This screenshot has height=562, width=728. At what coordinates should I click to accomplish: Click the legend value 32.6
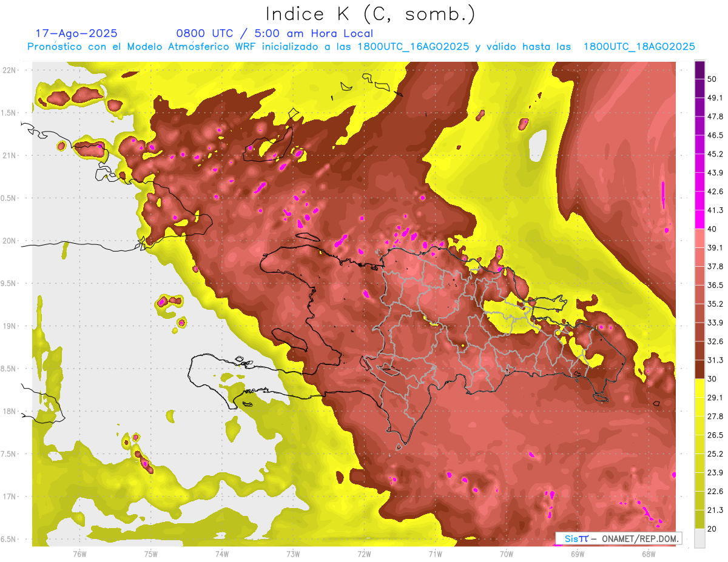[715, 341]
